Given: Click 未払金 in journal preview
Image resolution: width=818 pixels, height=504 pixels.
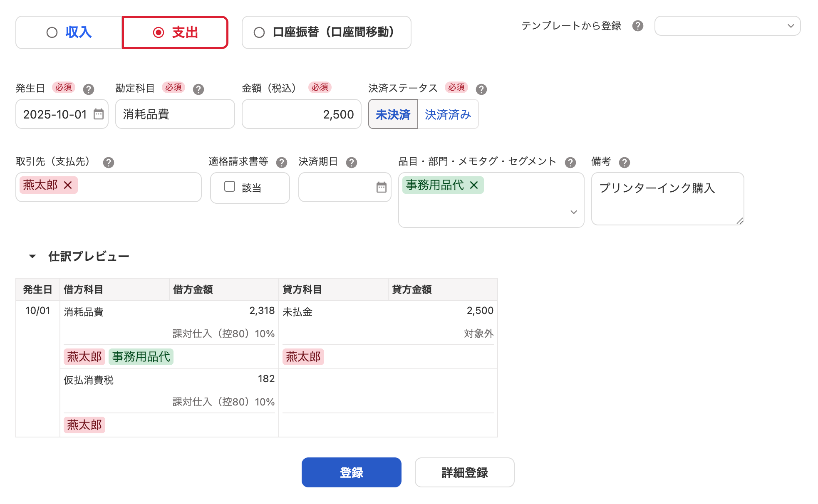Looking at the screenshot, I should click(297, 312).
